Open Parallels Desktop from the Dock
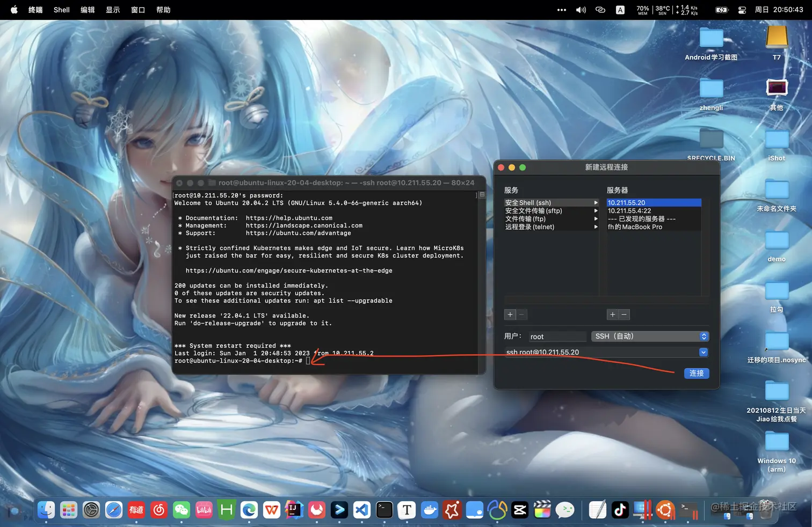 pyautogui.click(x=643, y=510)
